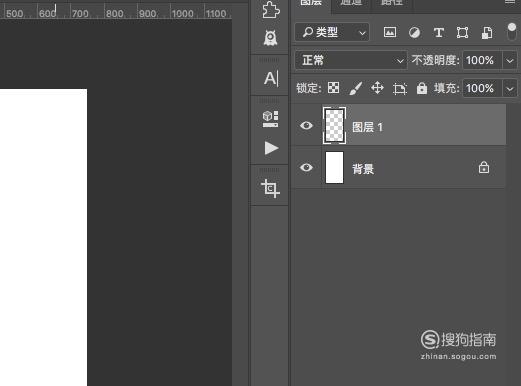This screenshot has height=386, width=521.
Task: Filter layers by adjustment layer type
Action: [414, 33]
